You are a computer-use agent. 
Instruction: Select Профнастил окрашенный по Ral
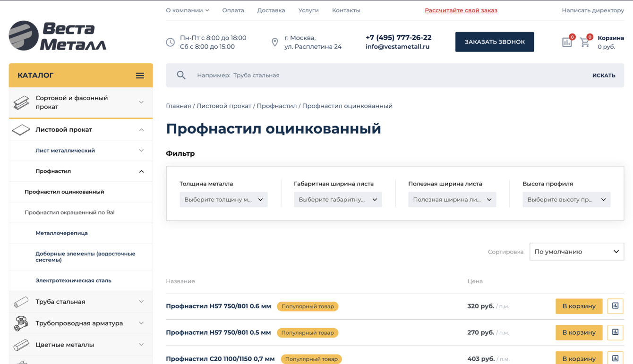pyautogui.click(x=69, y=212)
